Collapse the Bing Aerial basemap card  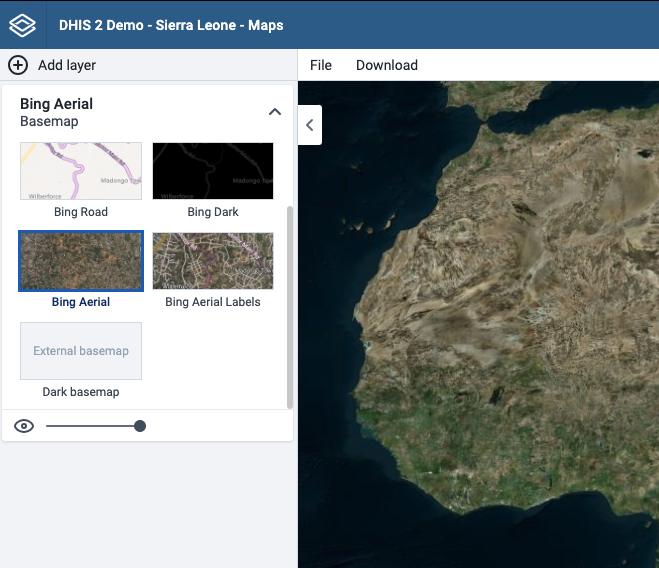click(x=275, y=112)
